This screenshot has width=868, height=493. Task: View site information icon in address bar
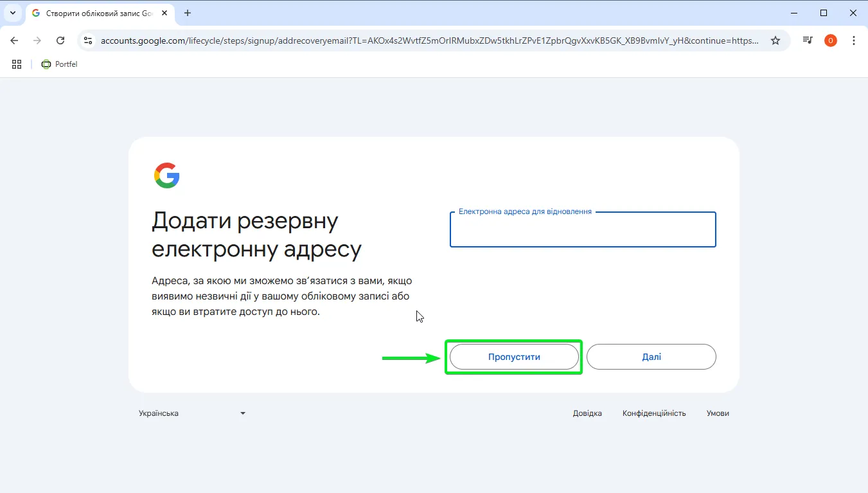coord(88,40)
